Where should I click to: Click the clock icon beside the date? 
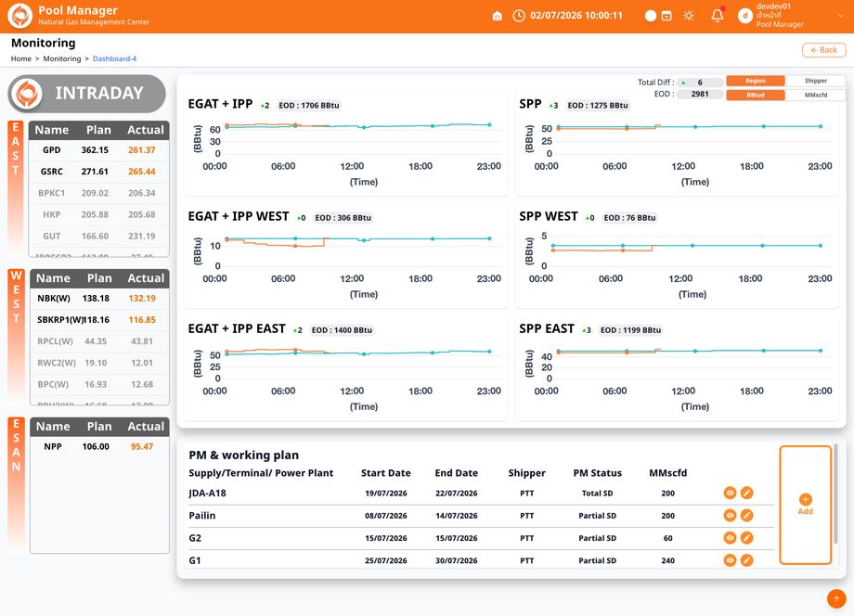(519, 16)
